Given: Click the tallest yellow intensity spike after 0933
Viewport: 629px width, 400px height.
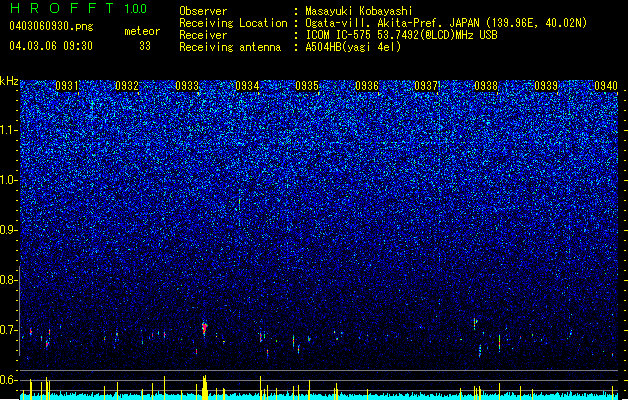Looking at the screenshot, I should pos(205,387).
